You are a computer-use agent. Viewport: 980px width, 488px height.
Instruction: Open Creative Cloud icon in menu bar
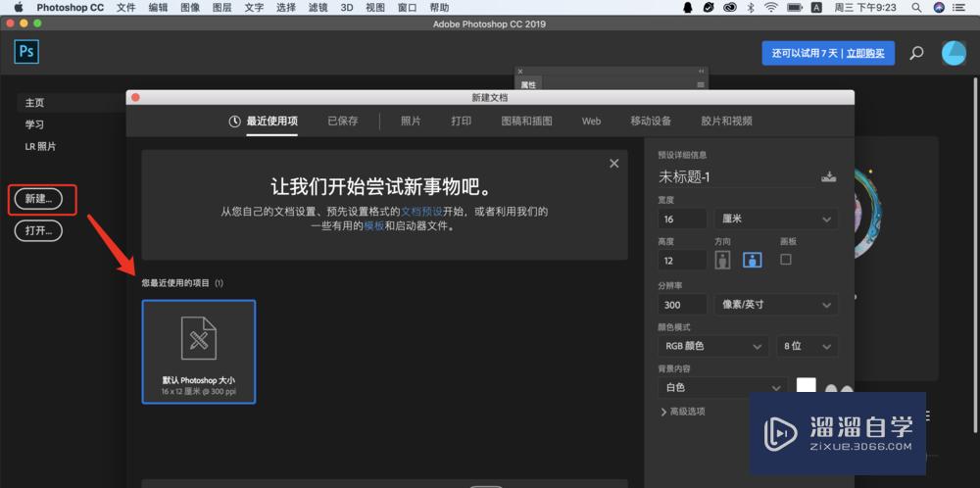pyautogui.click(x=729, y=8)
